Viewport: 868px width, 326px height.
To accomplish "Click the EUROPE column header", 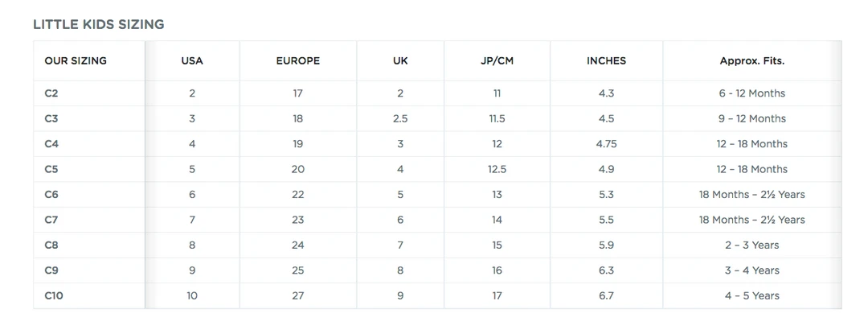I will 297,61.
